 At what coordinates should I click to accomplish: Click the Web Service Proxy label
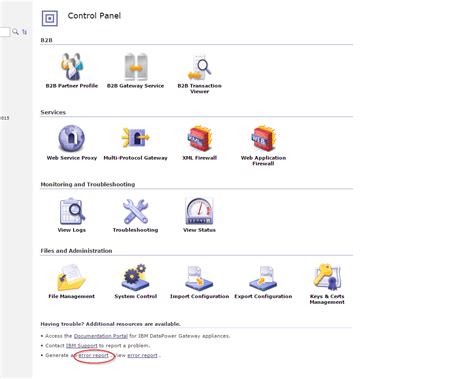[72, 158]
